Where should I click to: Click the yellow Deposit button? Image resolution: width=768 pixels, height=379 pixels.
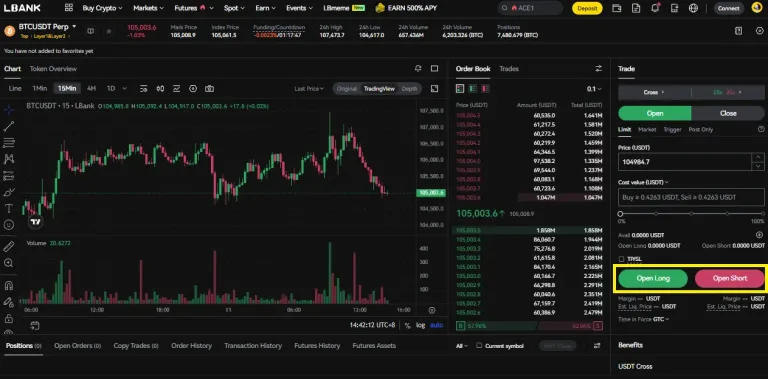[x=587, y=8]
